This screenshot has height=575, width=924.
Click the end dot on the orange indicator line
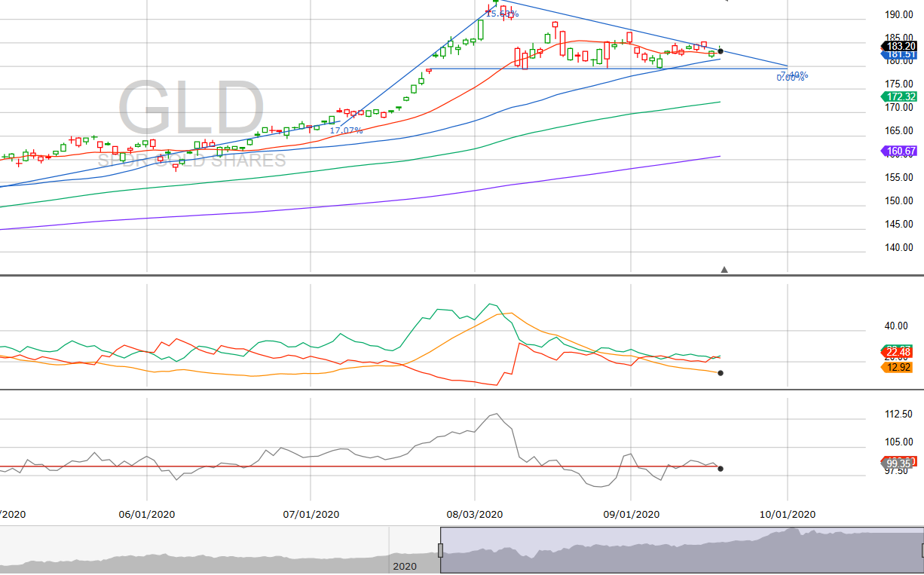point(721,372)
